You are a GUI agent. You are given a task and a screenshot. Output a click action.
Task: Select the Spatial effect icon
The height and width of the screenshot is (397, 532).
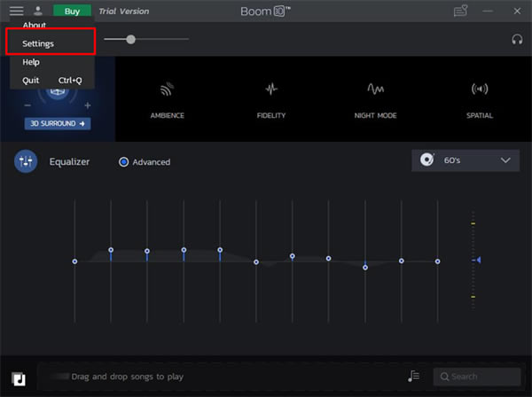(x=480, y=90)
